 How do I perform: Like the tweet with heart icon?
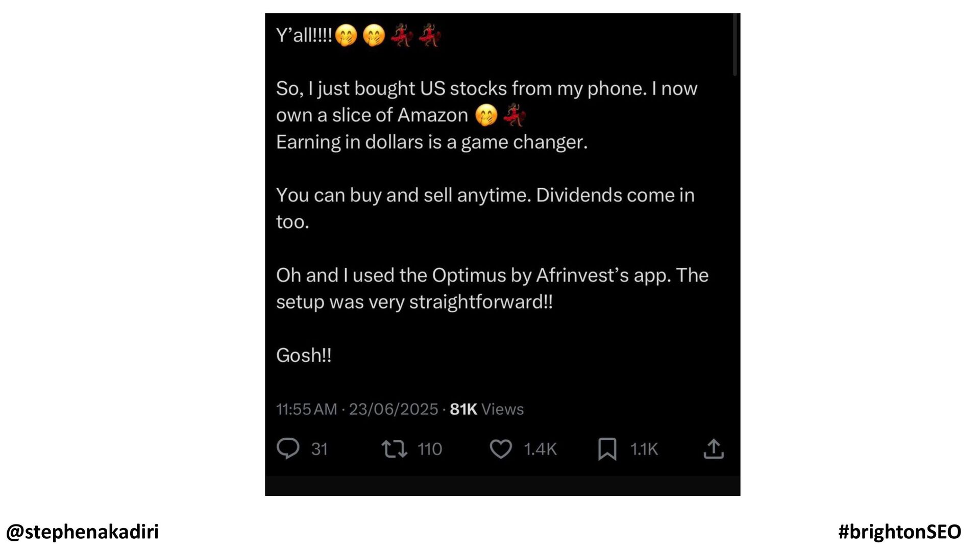(501, 449)
